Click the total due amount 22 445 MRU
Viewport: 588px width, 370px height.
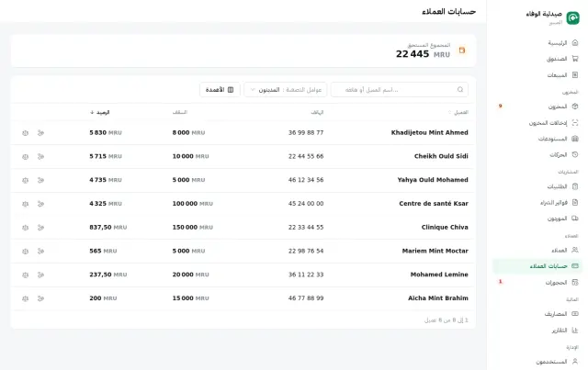pyautogui.click(x=423, y=54)
